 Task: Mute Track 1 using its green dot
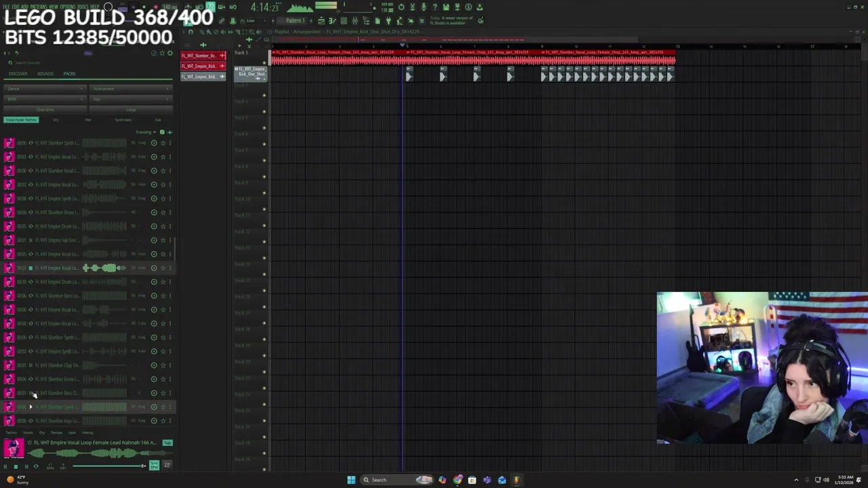[264, 63]
